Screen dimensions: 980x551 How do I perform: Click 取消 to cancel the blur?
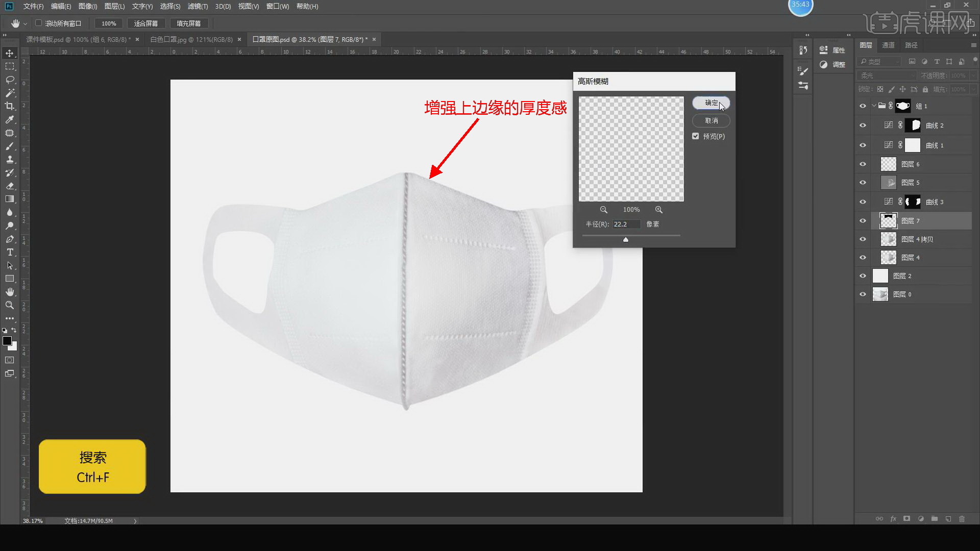click(x=710, y=121)
